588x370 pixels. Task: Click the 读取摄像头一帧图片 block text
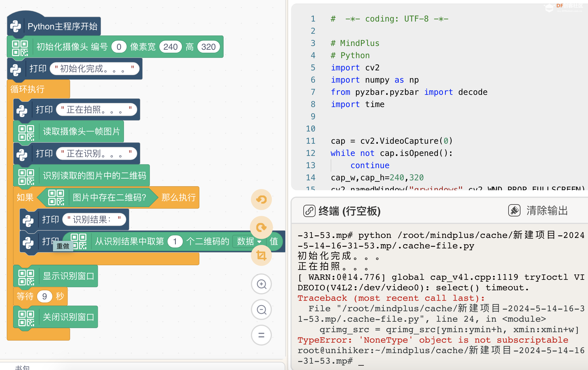82,131
